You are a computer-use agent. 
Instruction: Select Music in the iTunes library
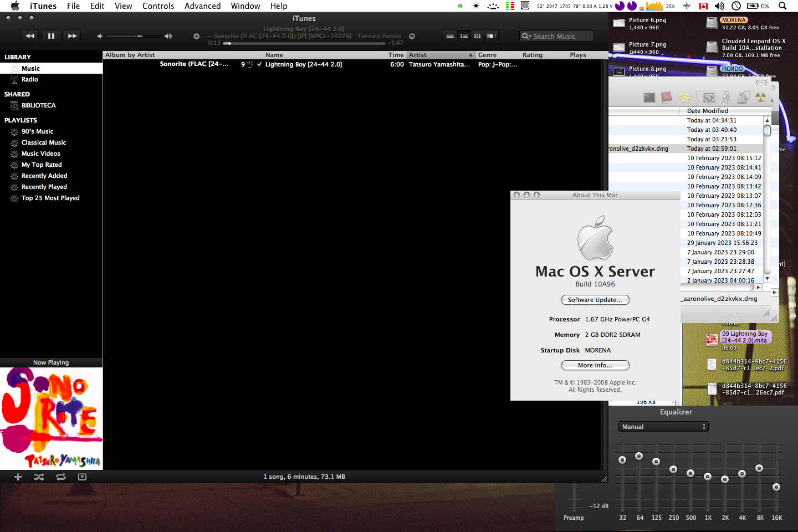click(51, 68)
